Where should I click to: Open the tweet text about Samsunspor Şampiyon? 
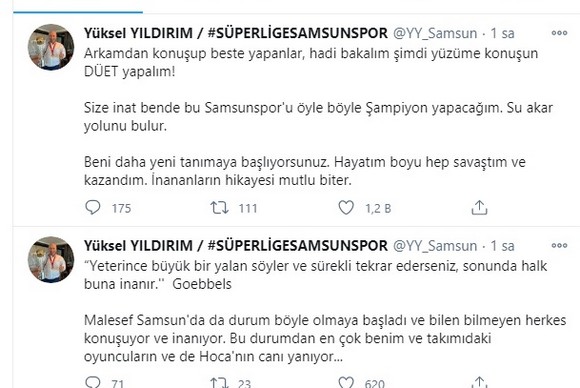[x=318, y=117]
